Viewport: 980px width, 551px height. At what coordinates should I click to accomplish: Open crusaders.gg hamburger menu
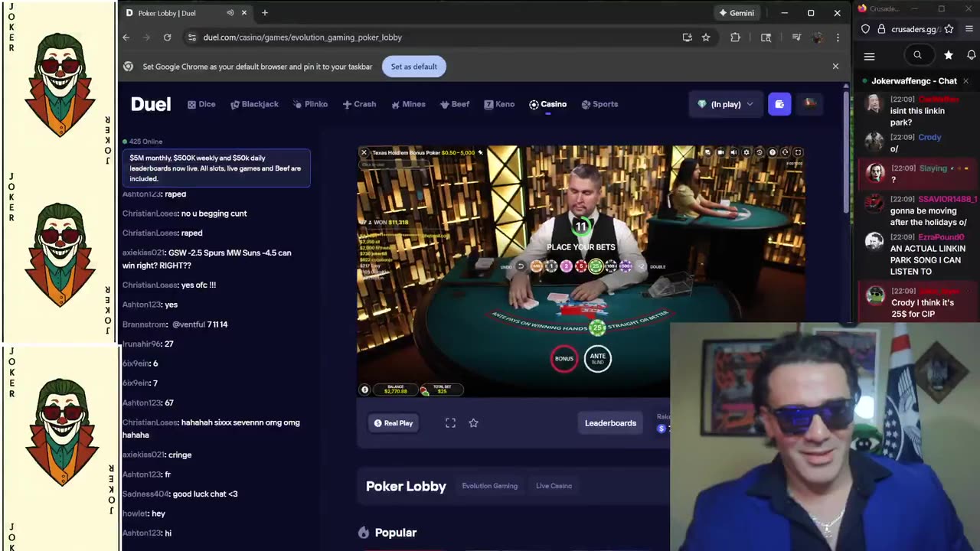pyautogui.click(x=869, y=56)
